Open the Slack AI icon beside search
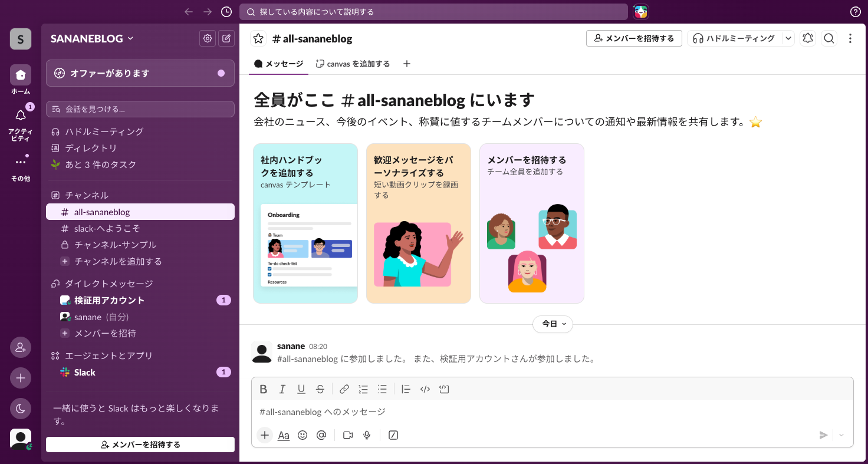Viewport: 868px width, 464px height. (x=641, y=12)
